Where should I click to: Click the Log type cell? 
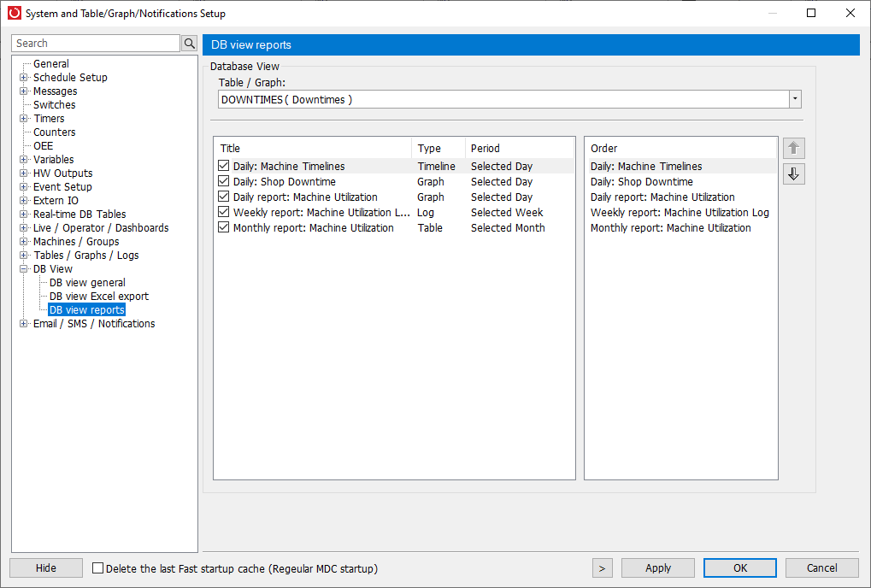[x=426, y=213]
